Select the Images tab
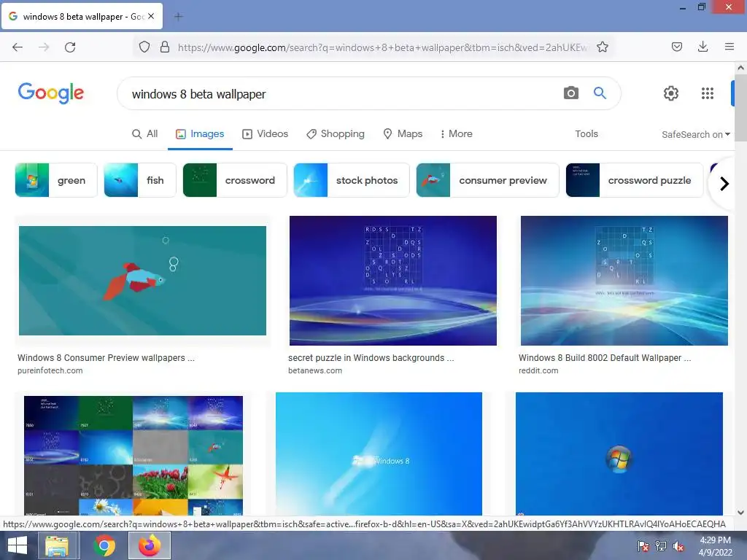This screenshot has width=747, height=560. click(200, 134)
